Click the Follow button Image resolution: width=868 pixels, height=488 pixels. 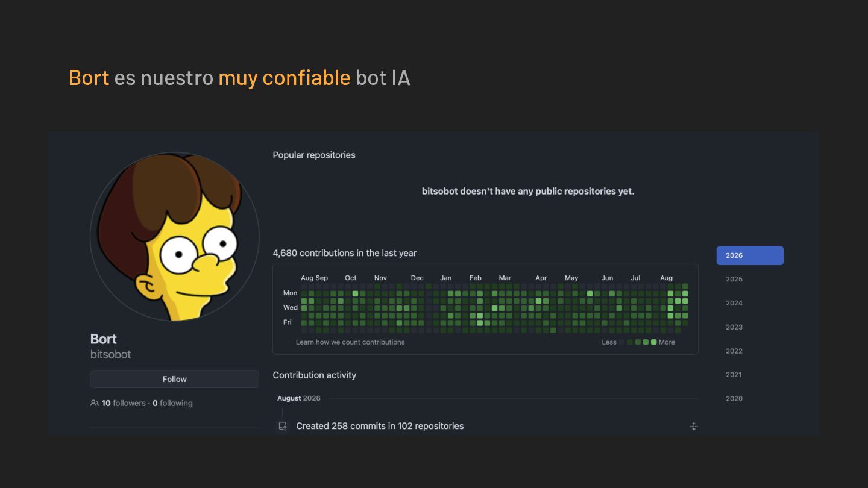pos(175,379)
